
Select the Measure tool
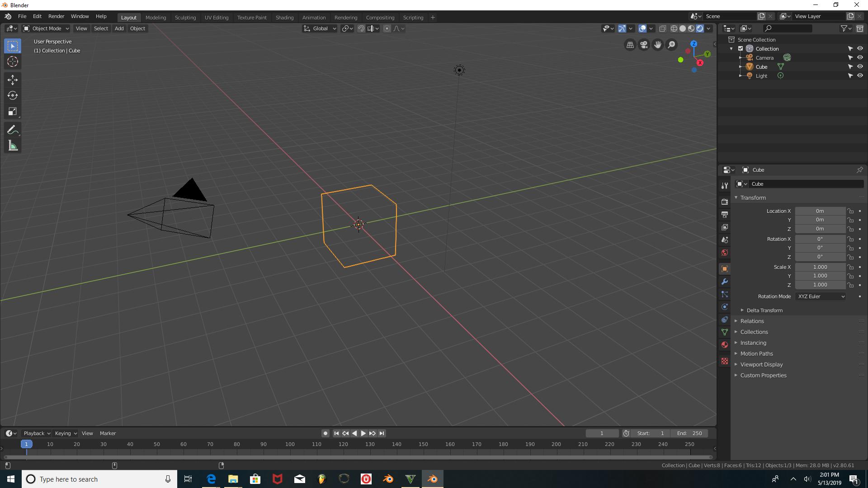click(x=12, y=145)
